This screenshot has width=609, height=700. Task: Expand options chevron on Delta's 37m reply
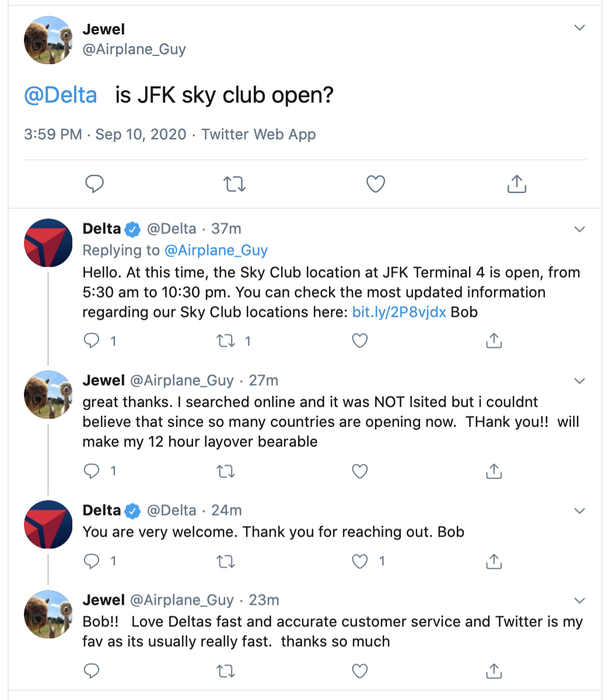(x=579, y=229)
